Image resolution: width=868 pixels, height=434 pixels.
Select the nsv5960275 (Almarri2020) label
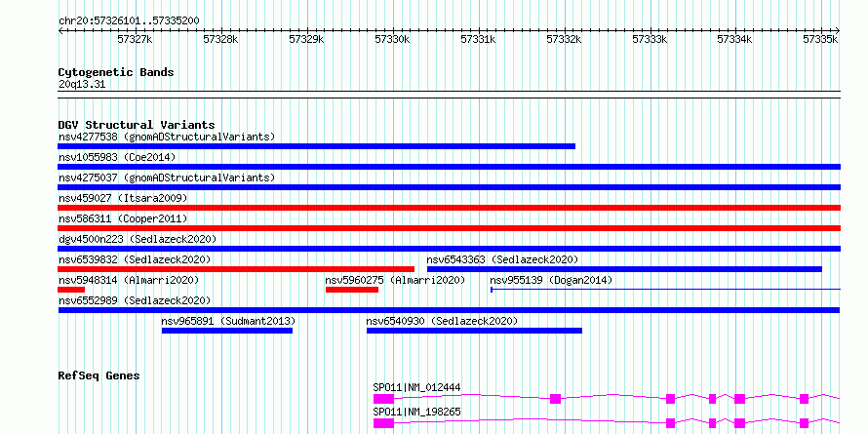(395, 280)
